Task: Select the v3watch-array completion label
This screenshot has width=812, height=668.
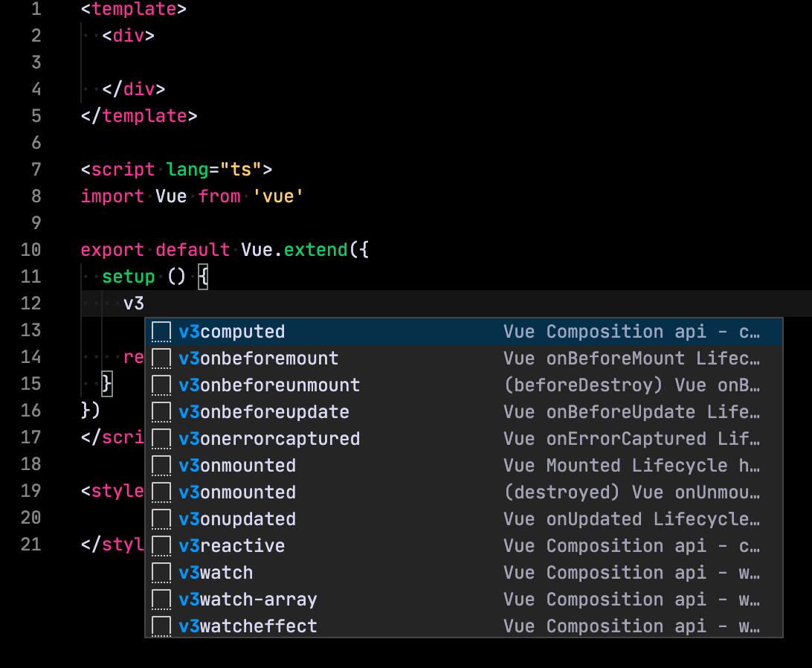Action: pos(248,600)
